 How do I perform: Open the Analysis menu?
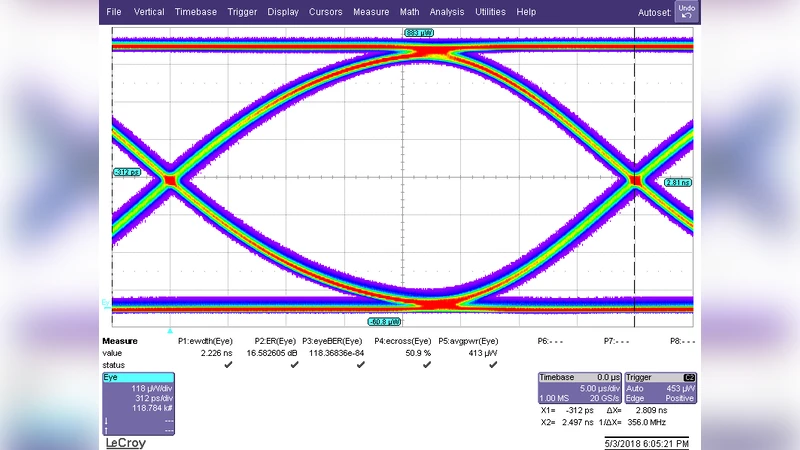pos(446,12)
